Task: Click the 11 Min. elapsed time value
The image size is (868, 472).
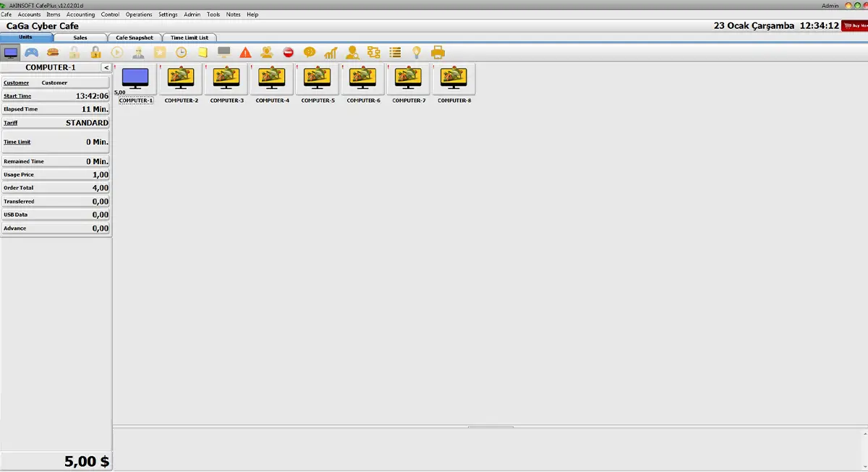Action: (95, 109)
